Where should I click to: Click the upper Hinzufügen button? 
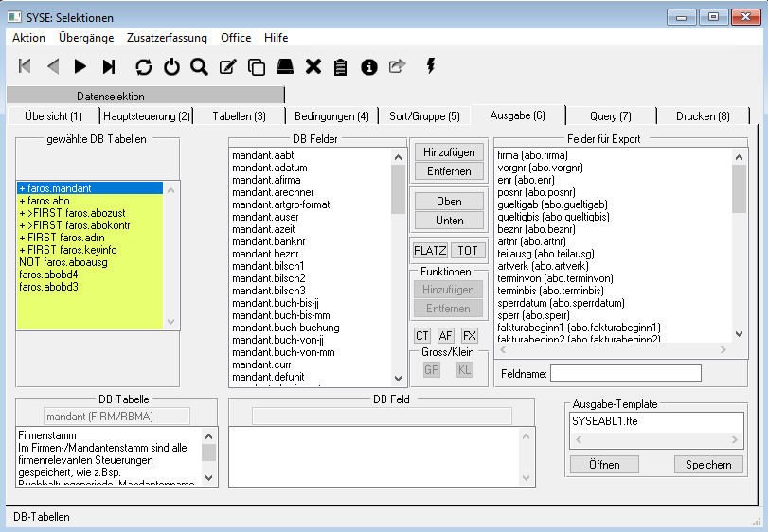pos(449,152)
